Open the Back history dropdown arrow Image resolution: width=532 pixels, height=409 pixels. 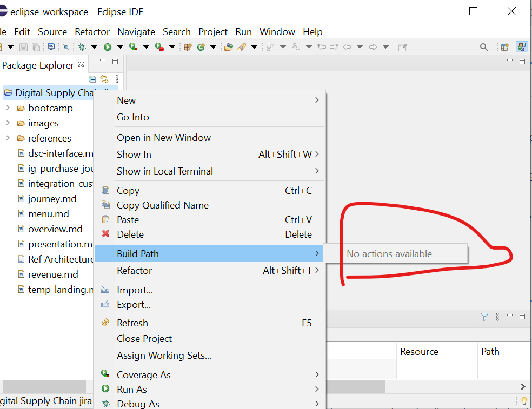point(360,47)
